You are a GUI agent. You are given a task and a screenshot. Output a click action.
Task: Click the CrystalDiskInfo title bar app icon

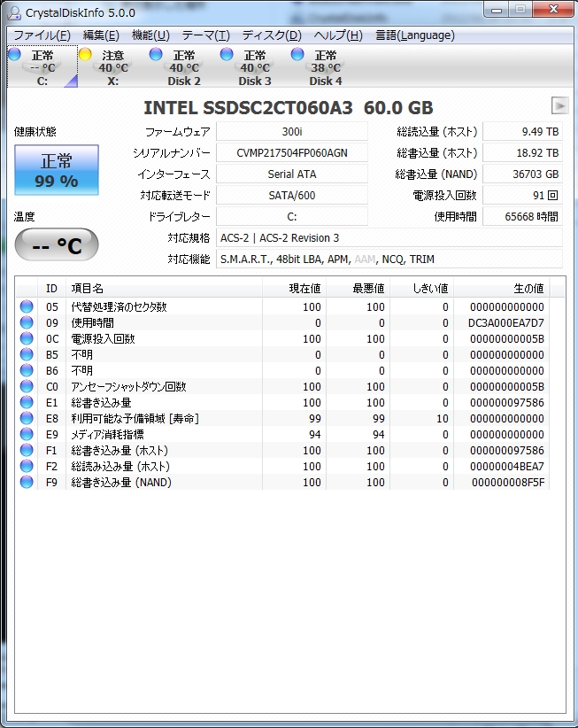tap(14, 12)
